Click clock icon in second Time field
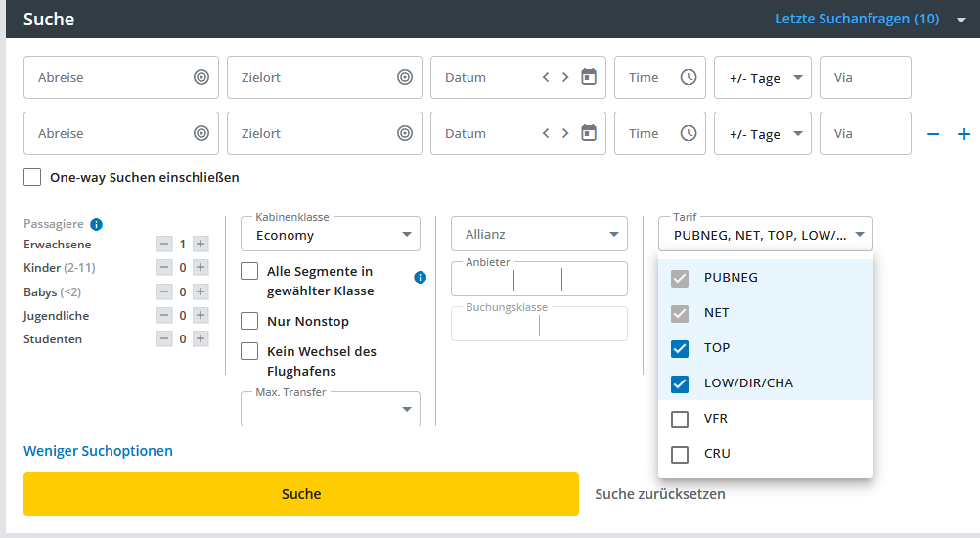The height and width of the screenshot is (538, 980). tap(689, 133)
